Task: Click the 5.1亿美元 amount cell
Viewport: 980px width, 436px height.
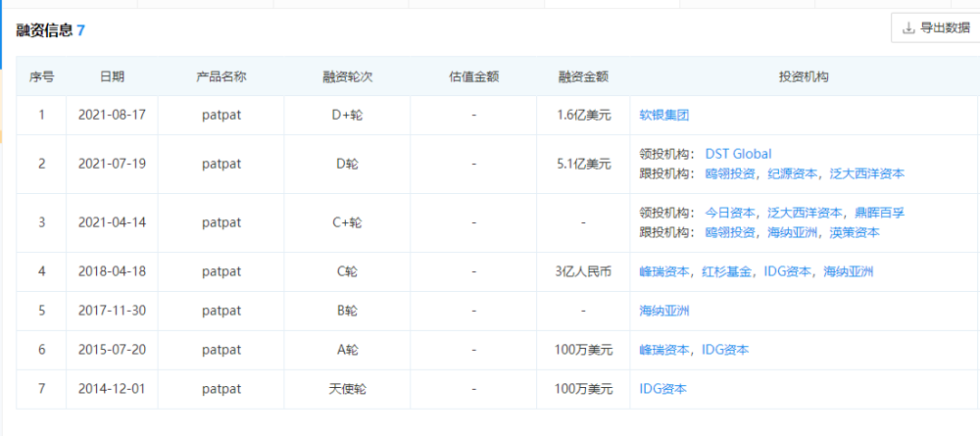Action: click(x=583, y=164)
